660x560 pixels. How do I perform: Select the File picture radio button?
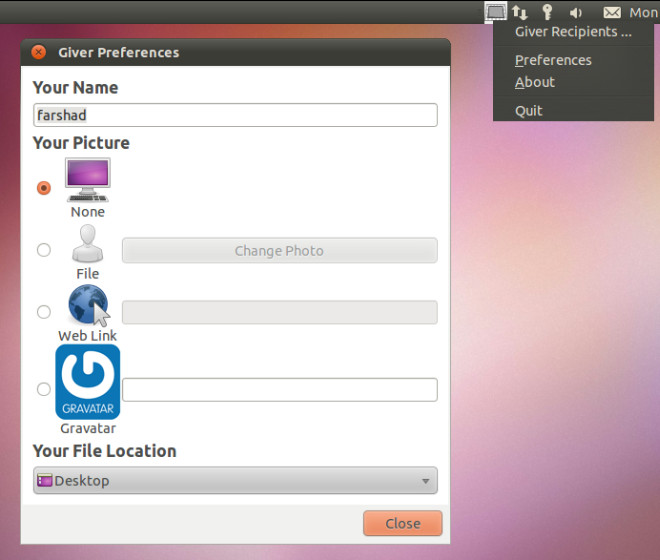(x=44, y=250)
